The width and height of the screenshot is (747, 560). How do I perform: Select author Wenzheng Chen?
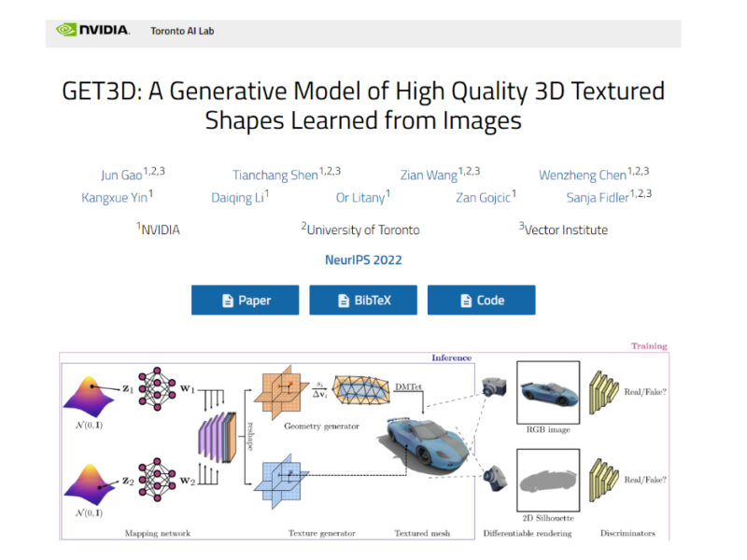pyautogui.click(x=583, y=175)
